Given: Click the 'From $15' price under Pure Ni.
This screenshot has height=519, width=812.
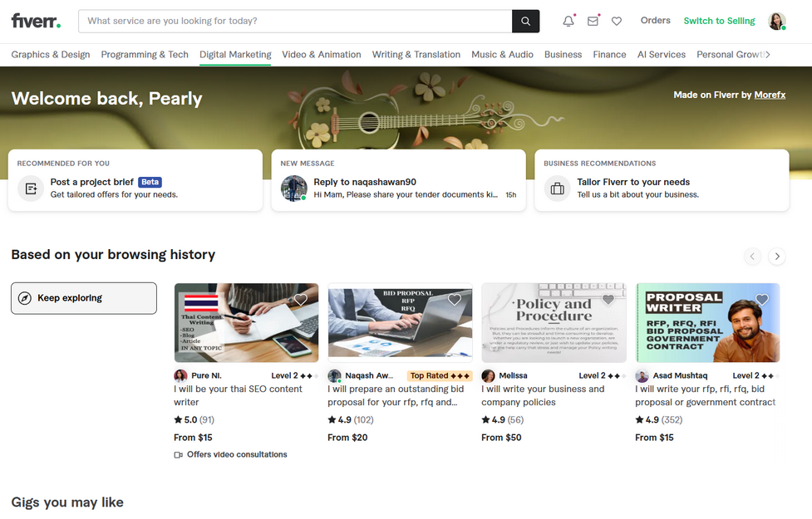Looking at the screenshot, I should (193, 438).
